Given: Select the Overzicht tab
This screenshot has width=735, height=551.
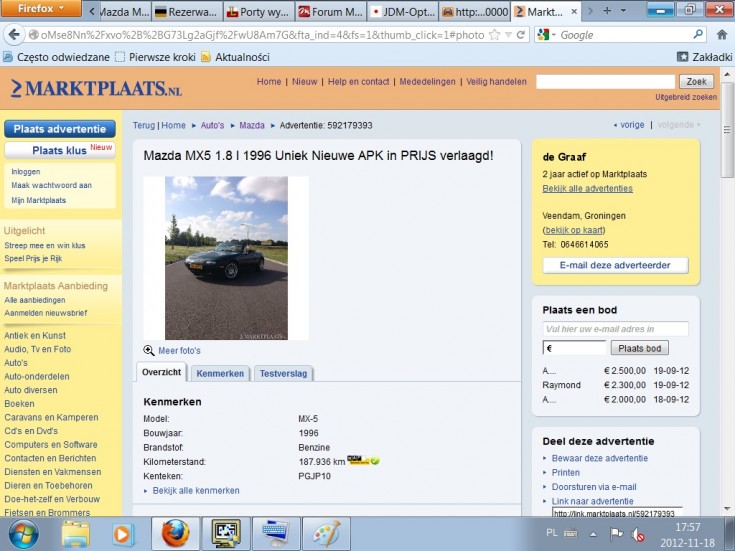Looking at the screenshot, I should (161, 372).
